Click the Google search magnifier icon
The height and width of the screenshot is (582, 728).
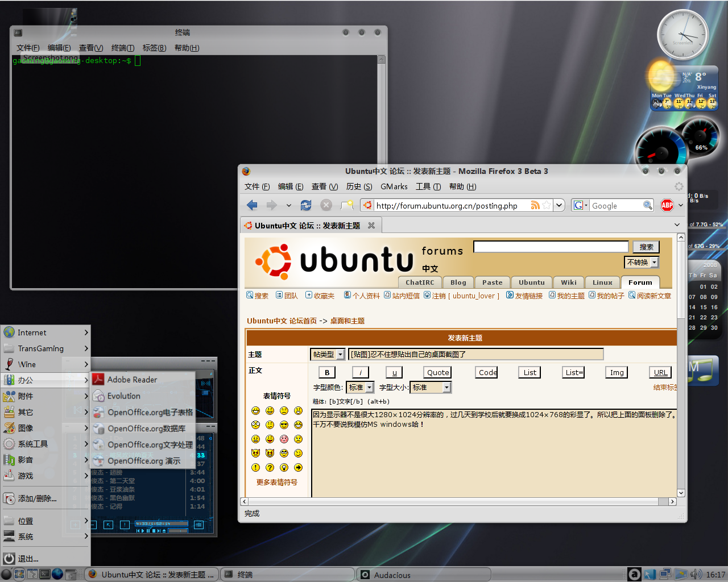648,205
